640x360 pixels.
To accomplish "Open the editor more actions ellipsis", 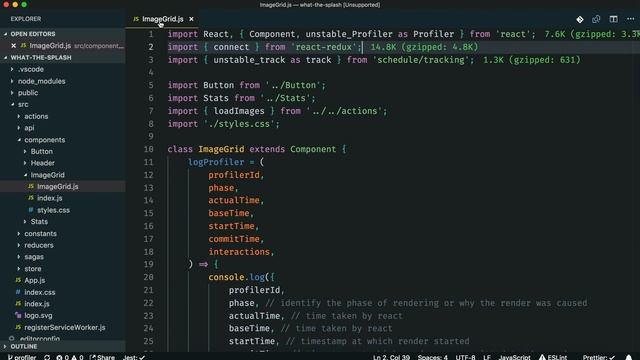I will coord(631,19).
